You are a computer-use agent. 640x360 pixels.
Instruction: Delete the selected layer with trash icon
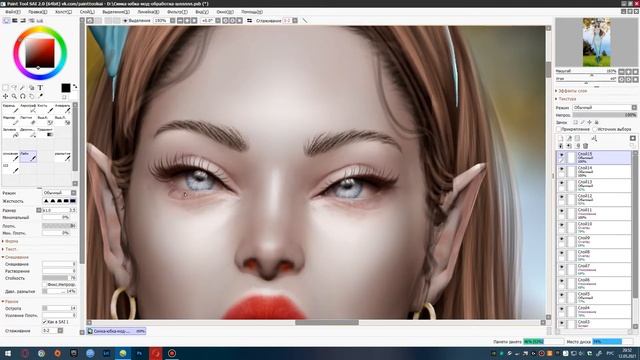(585, 146)
